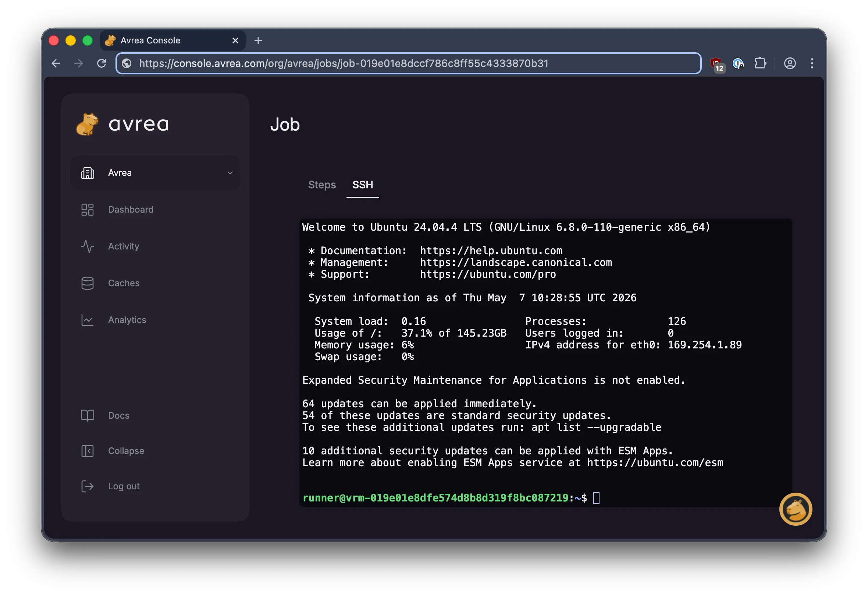Reload the page with the refresh icon
The image size is (868, 596).
(102, 64)
